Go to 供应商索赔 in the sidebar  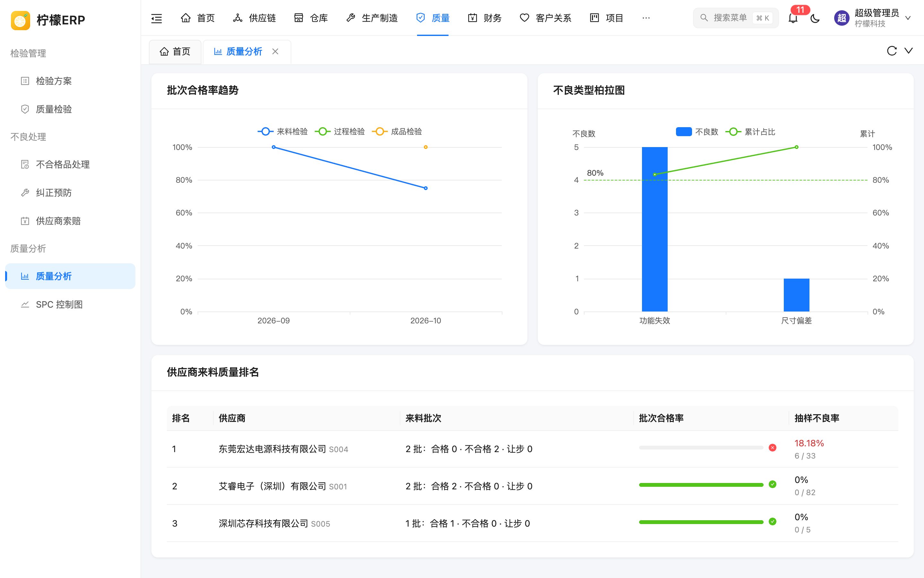click(x=70, y=221)
